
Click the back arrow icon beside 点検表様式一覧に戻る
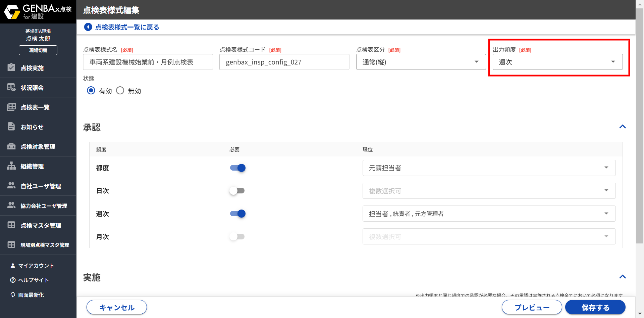88,27
